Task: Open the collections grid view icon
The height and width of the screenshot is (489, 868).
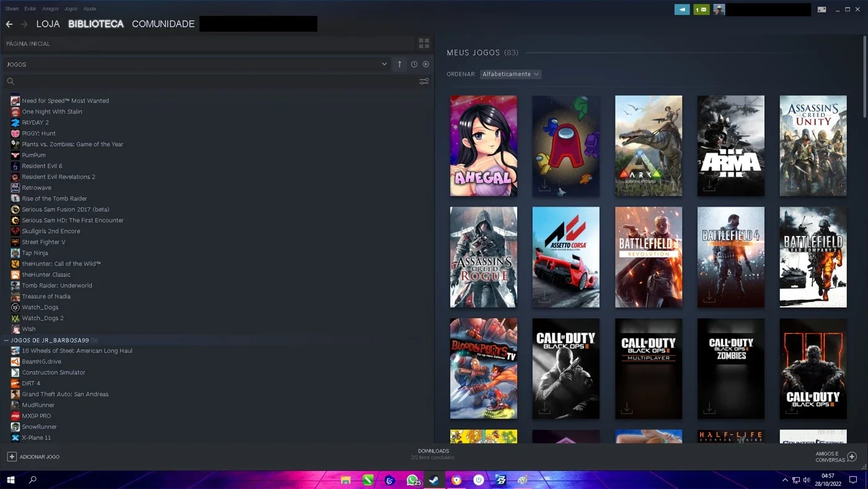Action: (424, 43)
